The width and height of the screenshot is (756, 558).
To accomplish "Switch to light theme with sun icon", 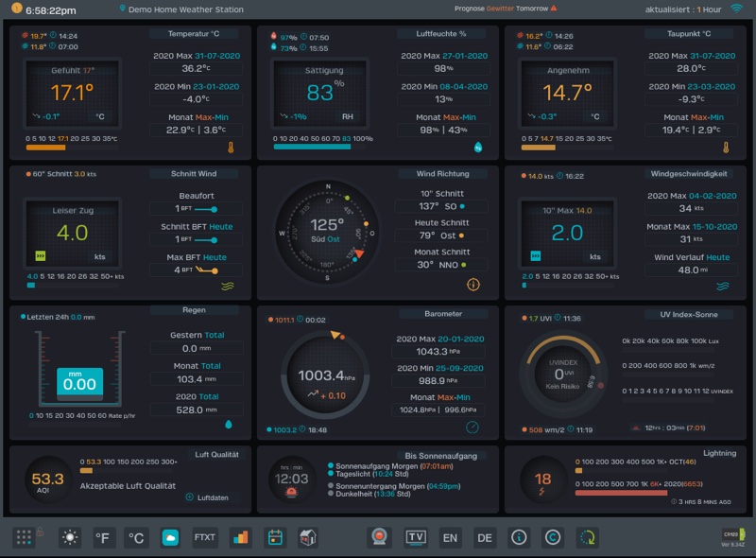I will tap(70, 537).
